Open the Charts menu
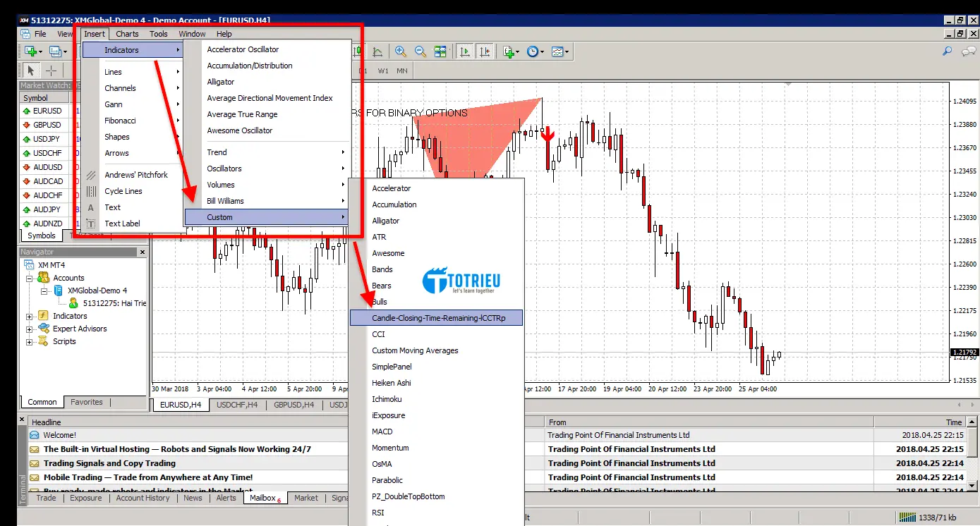The width and height of the screenshot is (980, 526). pyautogui.click(x=128, y=34)
